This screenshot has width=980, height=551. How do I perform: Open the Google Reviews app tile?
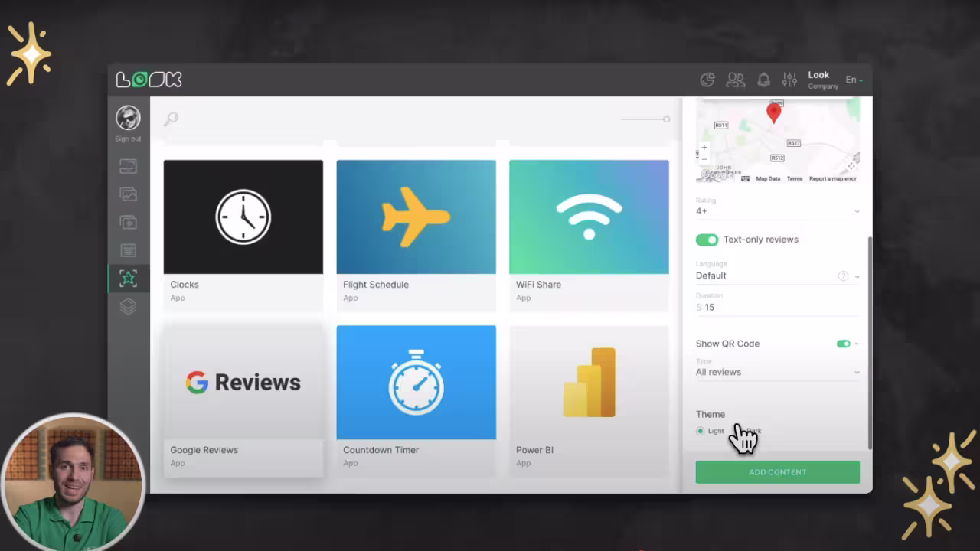click(x=243, y=400)
